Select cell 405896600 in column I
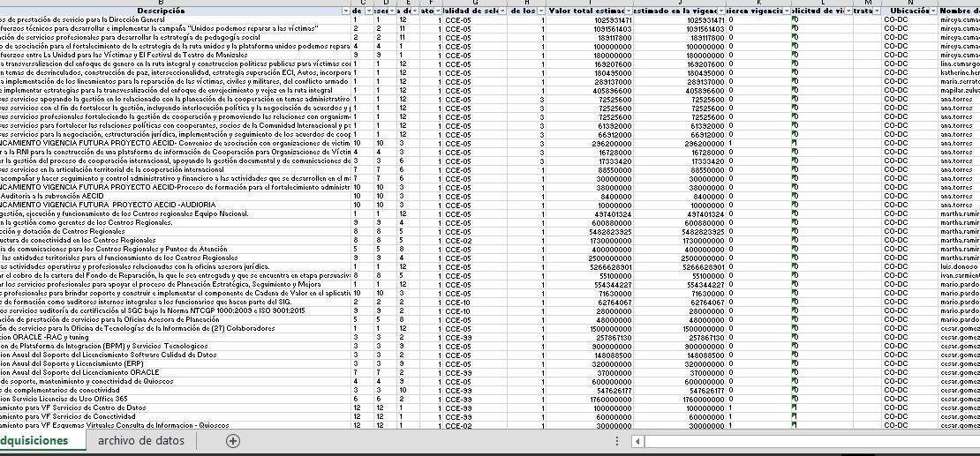Image resolution: width=980 pixels, height=456 pixels. 590,91
